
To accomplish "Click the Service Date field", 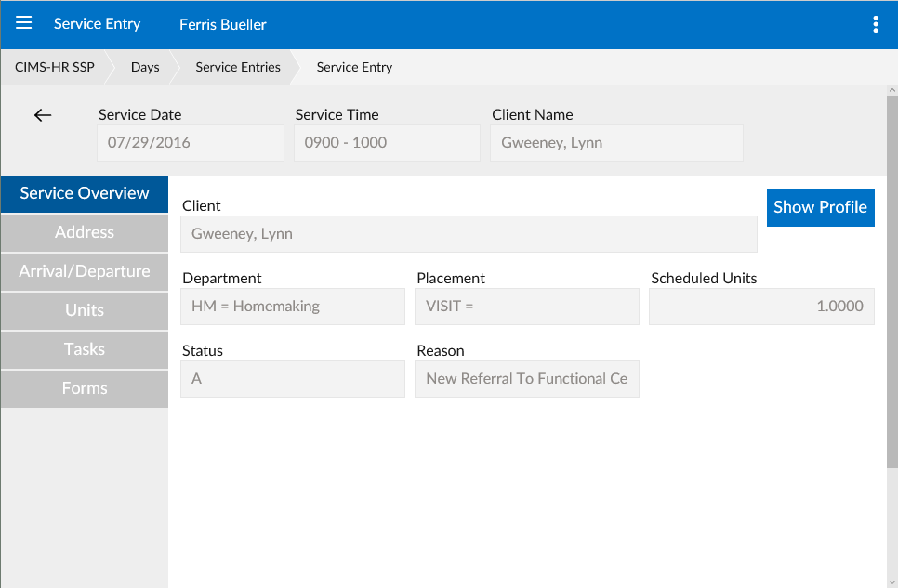I will pos(191,142).
